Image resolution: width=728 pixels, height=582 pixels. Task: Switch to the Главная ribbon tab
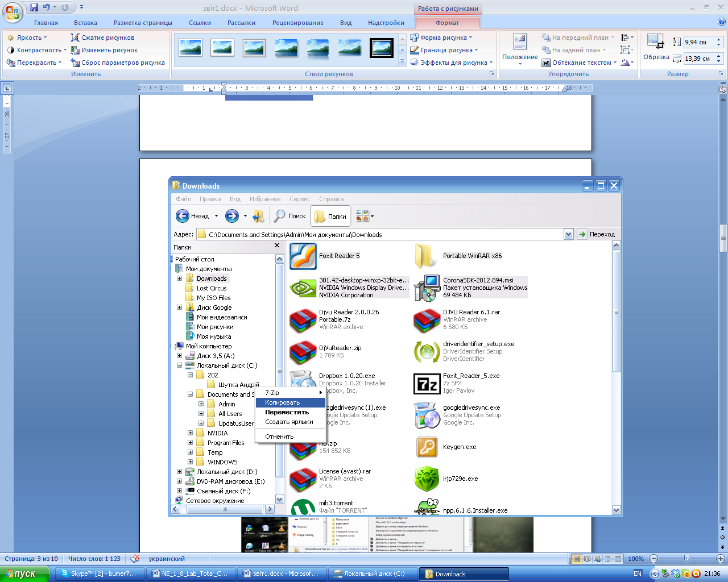[46, 23]
